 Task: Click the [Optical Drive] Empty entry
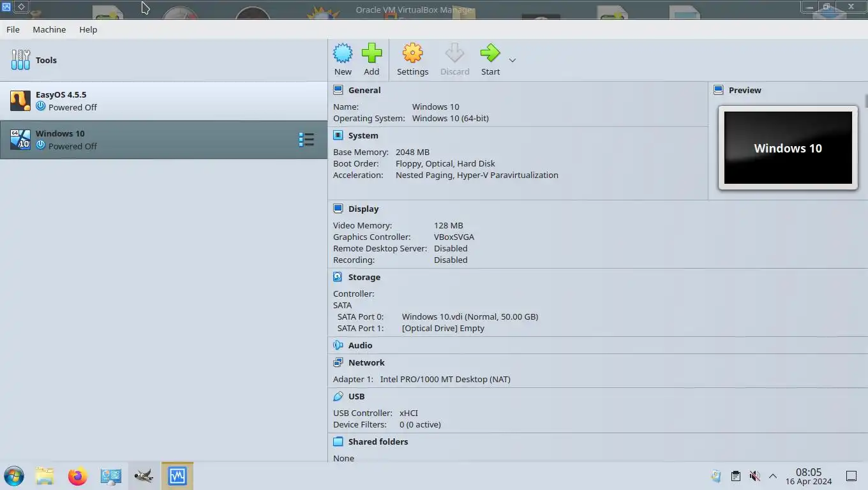click(x=443, y=328)
